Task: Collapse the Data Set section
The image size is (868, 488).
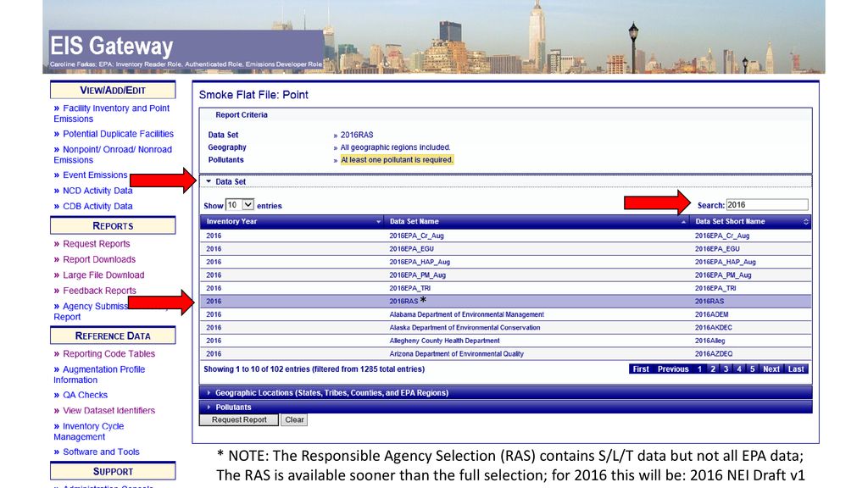Action: pyautogui.click(x=505, y=181)
